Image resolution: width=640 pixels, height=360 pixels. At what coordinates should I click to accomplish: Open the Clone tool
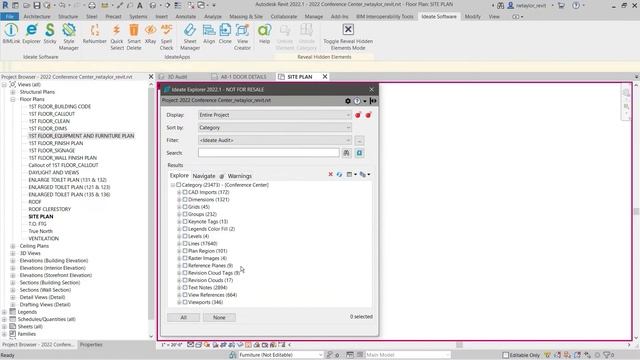coord(225,33)
